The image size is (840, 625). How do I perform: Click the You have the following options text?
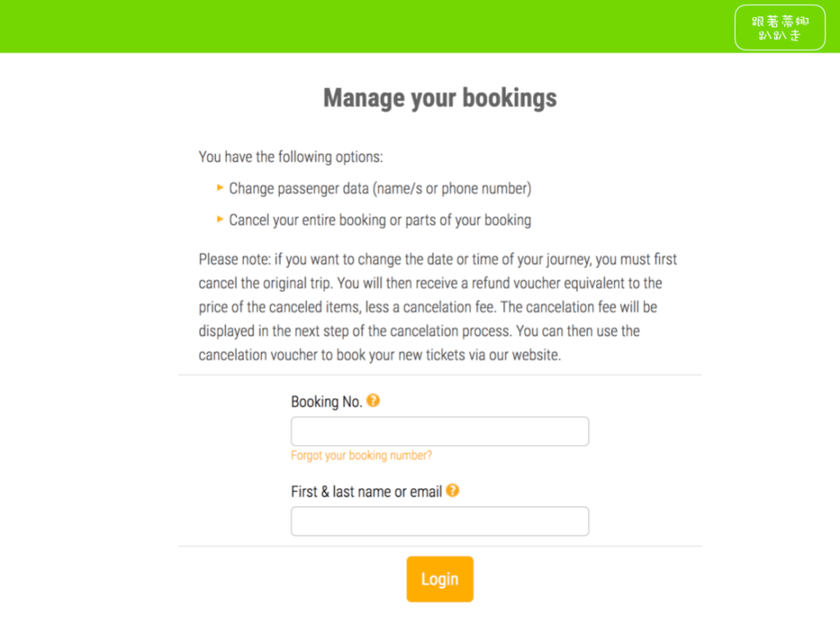pyautogui.click(x=291, y=157)
